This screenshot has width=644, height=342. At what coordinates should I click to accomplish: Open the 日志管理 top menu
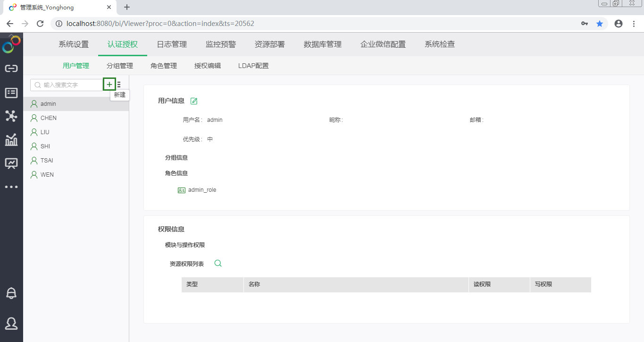[x=172, y=44]
